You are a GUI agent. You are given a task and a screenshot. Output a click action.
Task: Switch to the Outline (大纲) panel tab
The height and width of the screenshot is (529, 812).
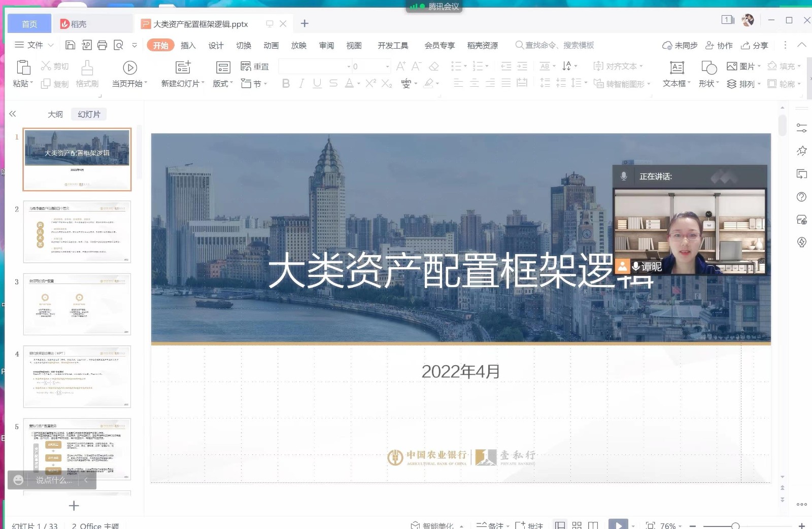click(x=55, y=114)
